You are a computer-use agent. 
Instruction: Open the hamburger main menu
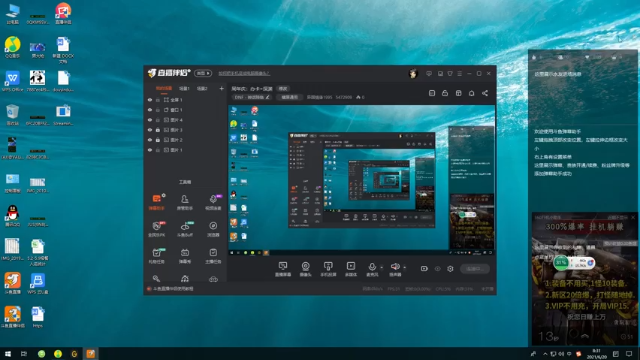click(460, 73)
